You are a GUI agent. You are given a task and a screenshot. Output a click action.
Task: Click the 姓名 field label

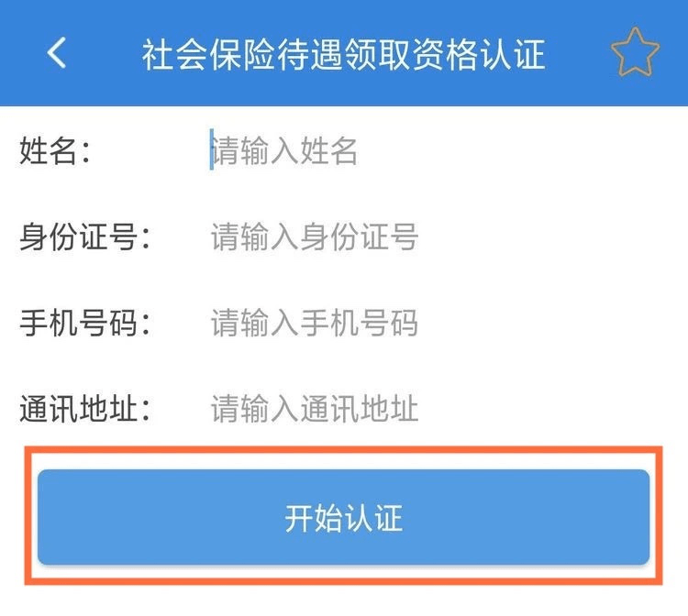tap(55, 151)
